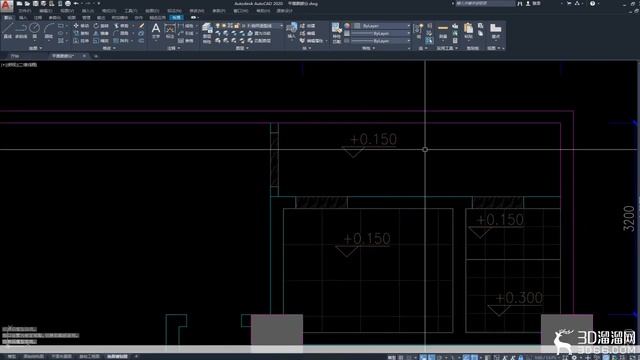The width and height of the screenshot is (640, 360).
Task: Expand the 图层 (Layers) panel title
Action: point(242,48)
